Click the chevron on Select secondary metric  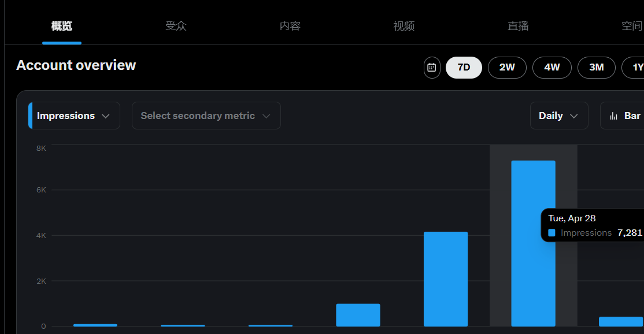point(267,116)
